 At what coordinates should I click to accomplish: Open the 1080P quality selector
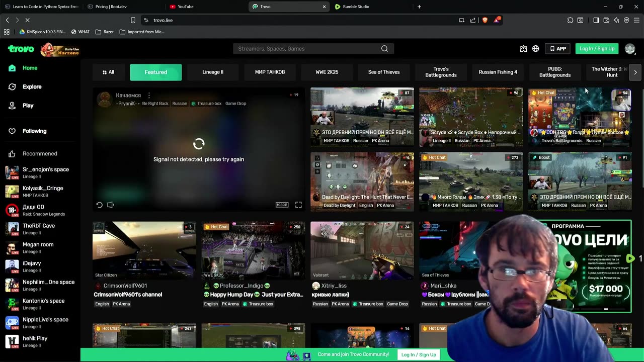[282, 205]
